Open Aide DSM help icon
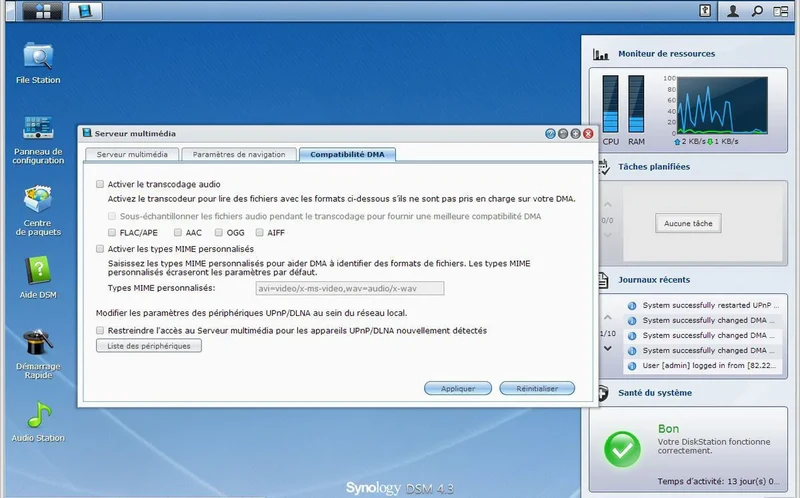The width and height of the screenshot is (800, 498). pyautogui.click(x=38, y=278)
